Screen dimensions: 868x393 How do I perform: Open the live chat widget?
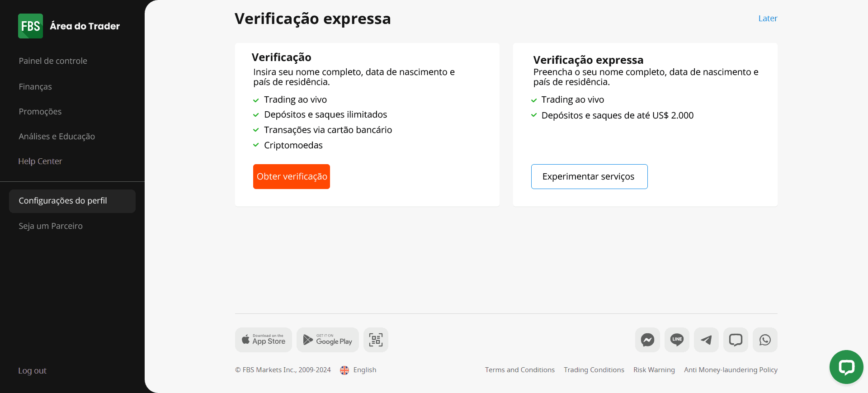point(846,367)
